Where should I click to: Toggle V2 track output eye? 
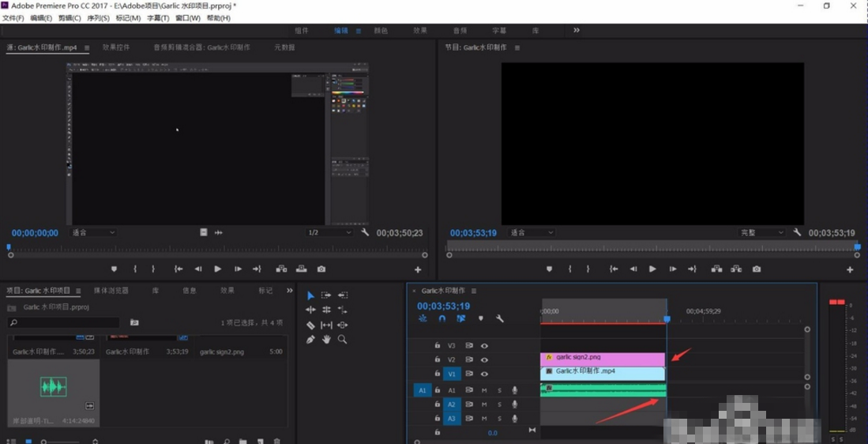pos(484,360)
